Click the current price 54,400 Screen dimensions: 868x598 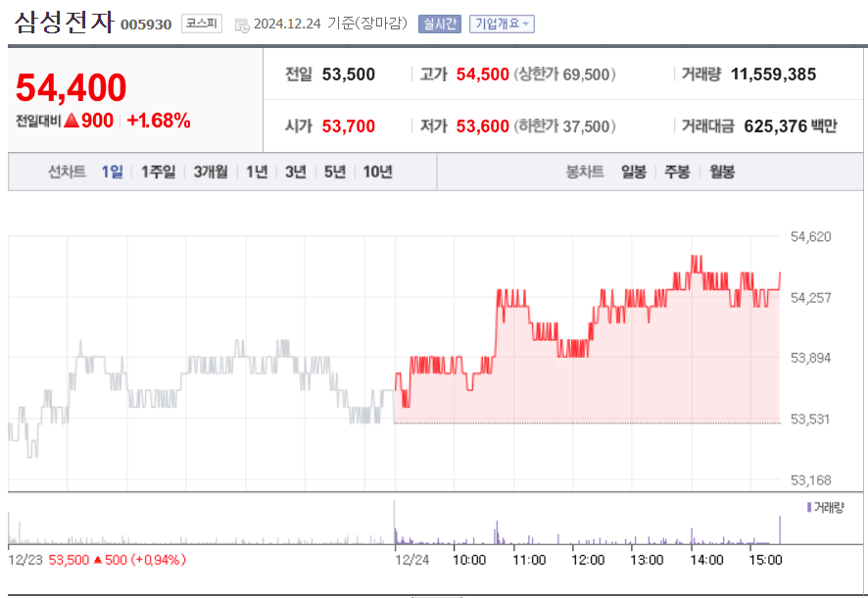pyautogui.click(x=71, y=87)
